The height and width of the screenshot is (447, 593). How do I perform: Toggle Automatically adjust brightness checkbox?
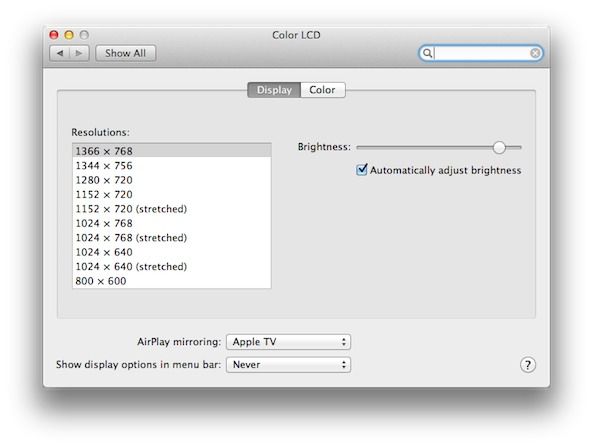point(362,170)
